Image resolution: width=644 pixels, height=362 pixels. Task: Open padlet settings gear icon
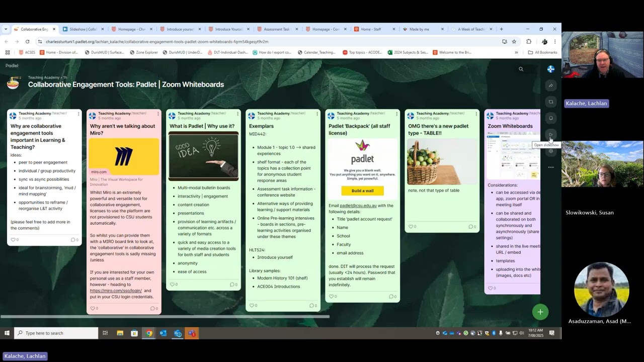point(551,151)
